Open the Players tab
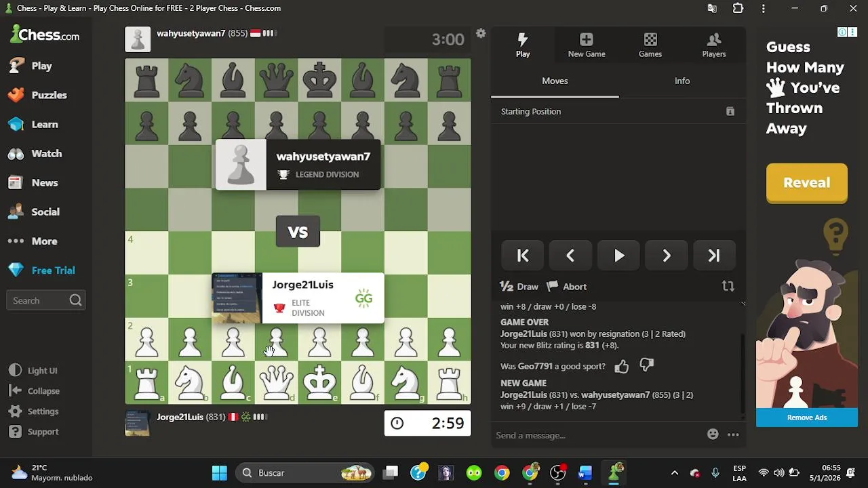 714,45
